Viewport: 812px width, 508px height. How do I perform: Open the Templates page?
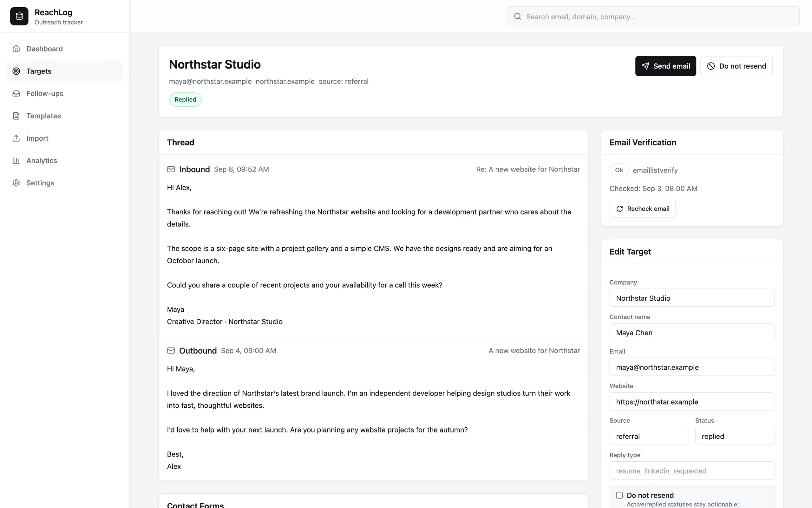coord(65,116)
